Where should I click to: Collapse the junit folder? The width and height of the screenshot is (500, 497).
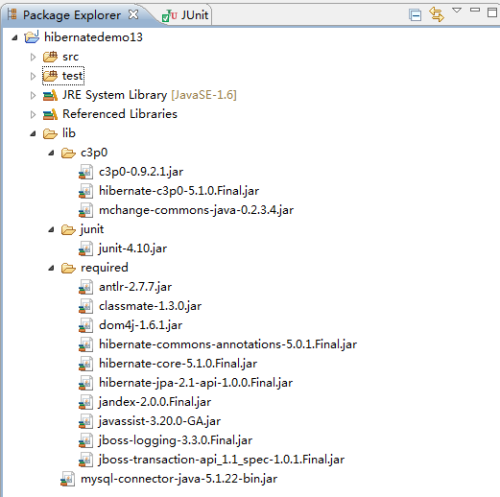coord(51,230)
